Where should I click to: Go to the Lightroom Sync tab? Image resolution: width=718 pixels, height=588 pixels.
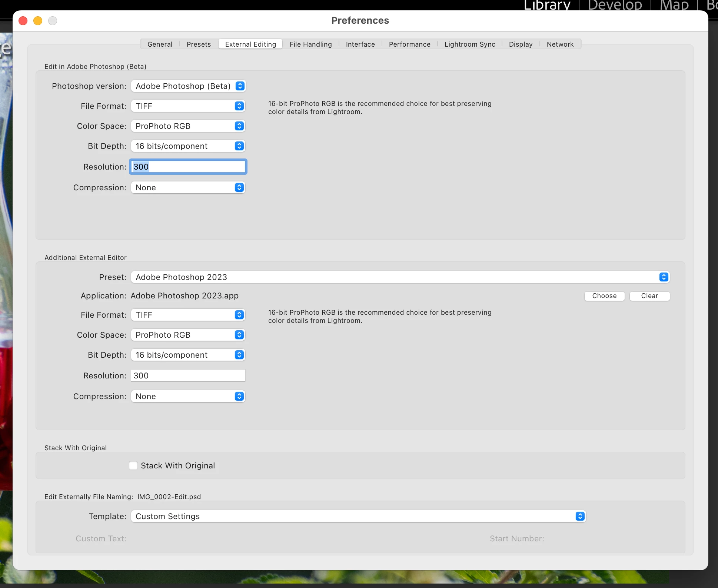tap(469, 44)
